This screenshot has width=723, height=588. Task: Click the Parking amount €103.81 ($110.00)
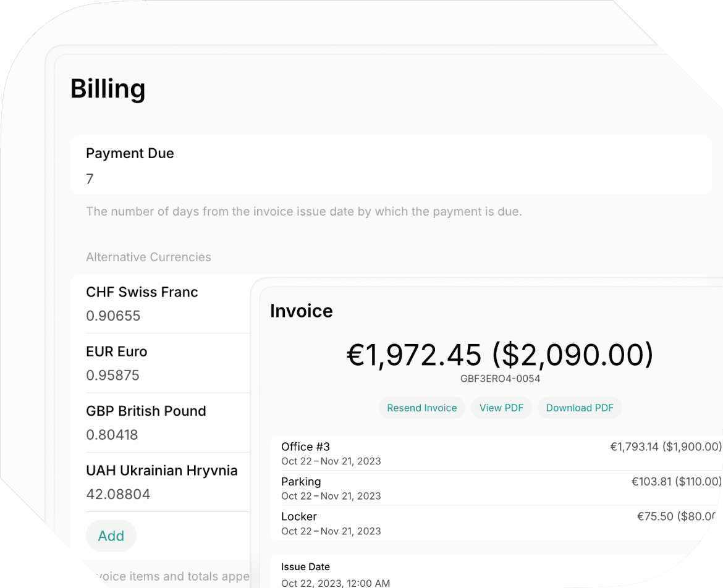pyautogui.click(x=677, y=482)
